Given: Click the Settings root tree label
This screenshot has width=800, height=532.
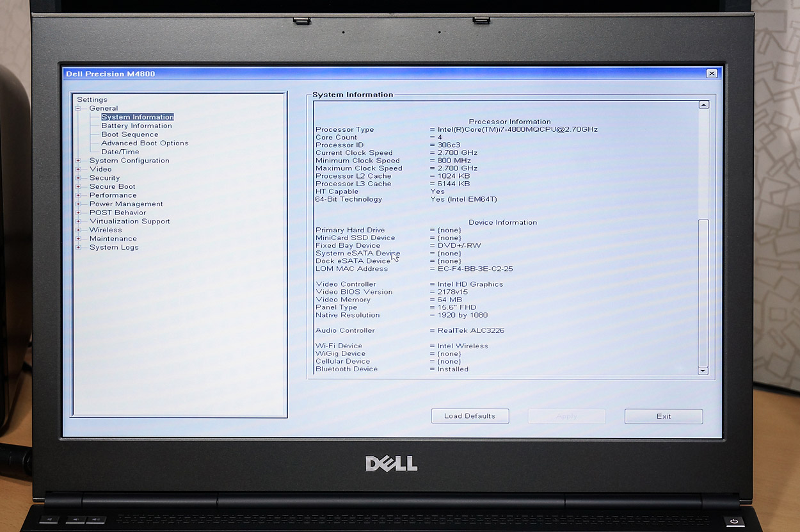Looking at the screenshot, I should [x=92, y=100].
